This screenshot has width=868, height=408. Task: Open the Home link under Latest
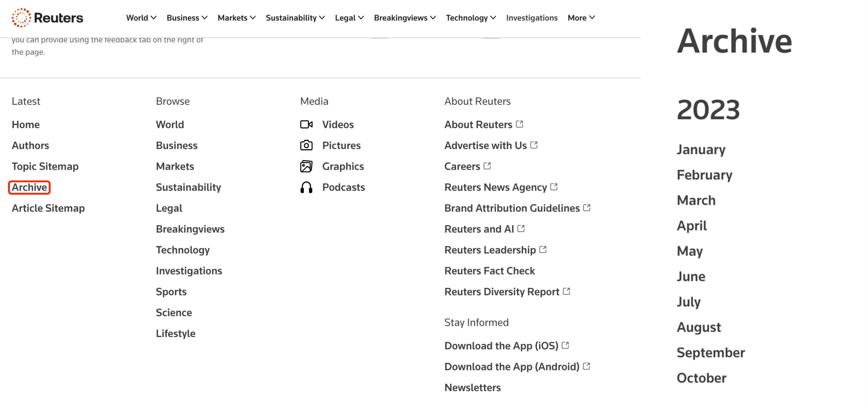pos(26,124)
